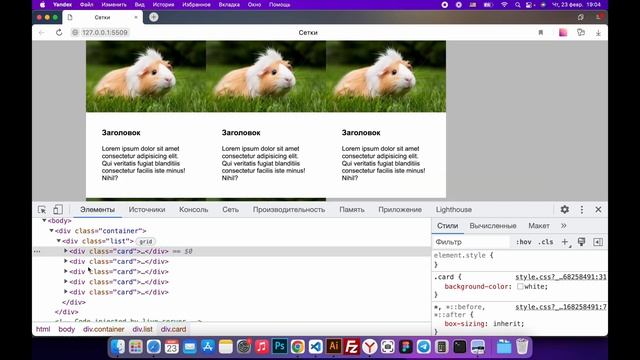Screen dimensions: 640x360
Task: Launch FileZilla from the Dock
Action: coord(351,347)
